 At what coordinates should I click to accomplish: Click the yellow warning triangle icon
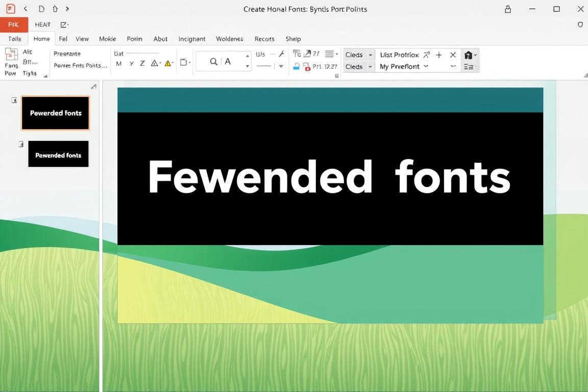click(167, 63)
